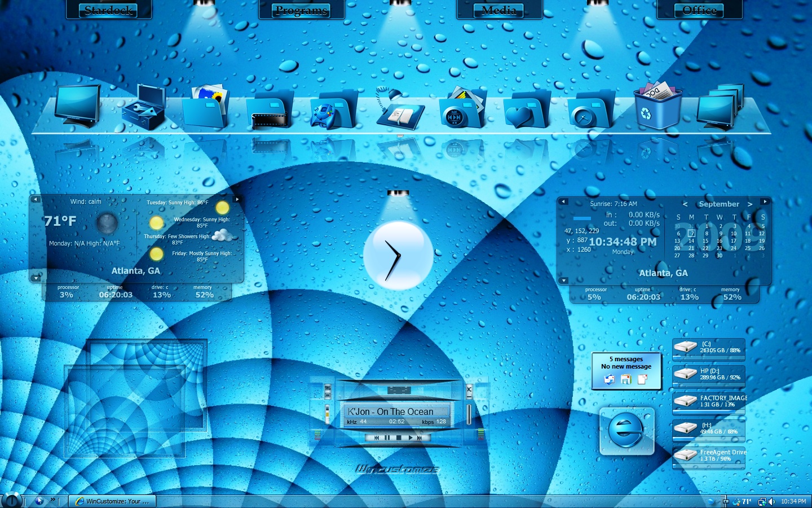812x508 pixels.
Task: Click the compose new message icon
Action: (642, 380)
